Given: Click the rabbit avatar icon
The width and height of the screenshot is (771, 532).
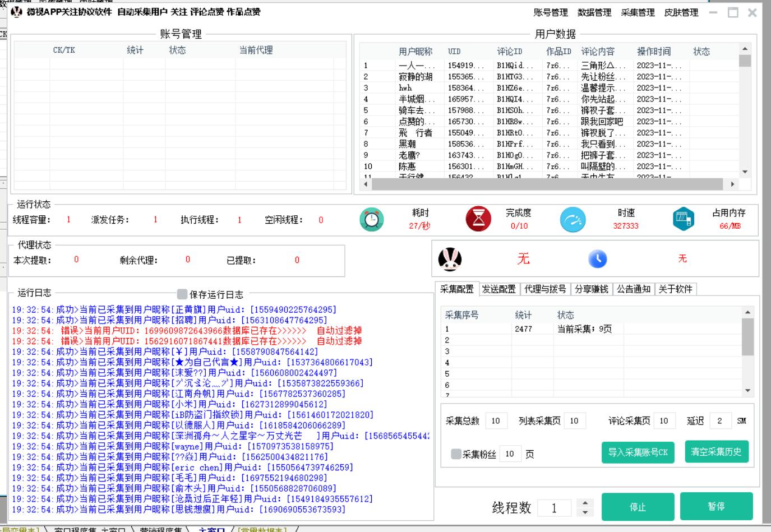Looking at the screenshot, I should [x=450, y=259].
